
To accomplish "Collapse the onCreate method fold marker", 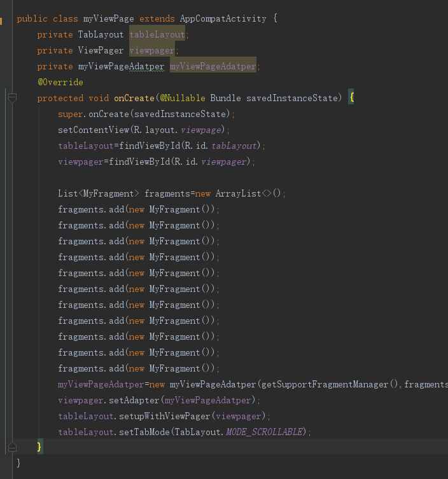I will point(11,98).
